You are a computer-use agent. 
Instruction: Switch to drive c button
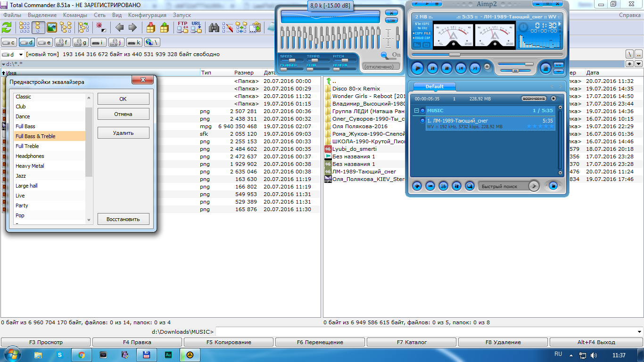pos(9,42)
